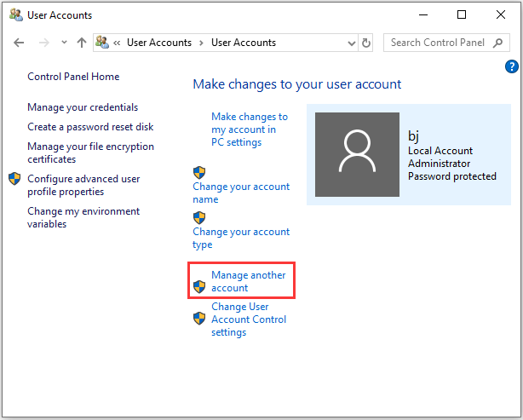Refresh the address bar view
Viewport: 523px width, 420px height.
pyautogui.click(x=366, y=43)
